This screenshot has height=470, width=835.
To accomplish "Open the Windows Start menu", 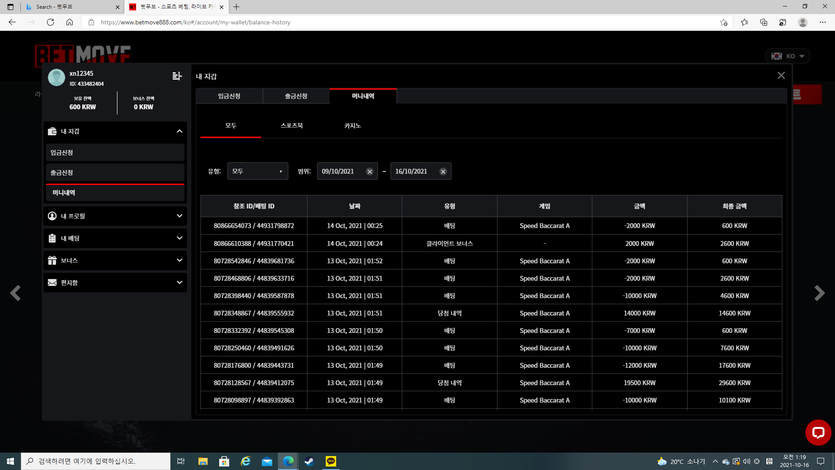I will click(x=10, y=461).
